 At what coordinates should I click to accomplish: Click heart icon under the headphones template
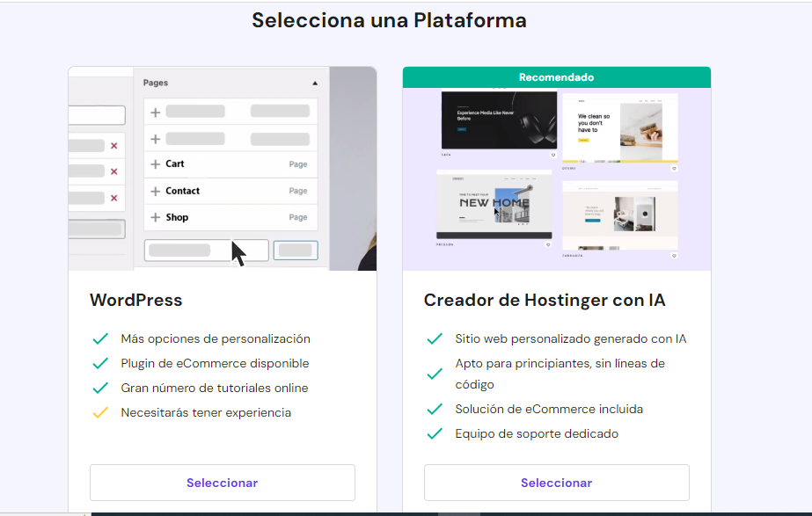coord(553,155)
